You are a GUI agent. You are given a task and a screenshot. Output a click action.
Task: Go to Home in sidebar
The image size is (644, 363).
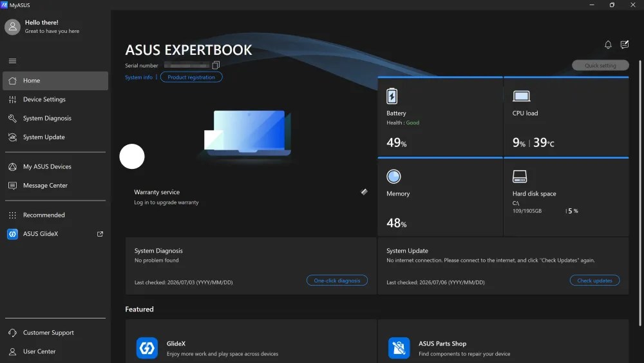pos(55,81)
